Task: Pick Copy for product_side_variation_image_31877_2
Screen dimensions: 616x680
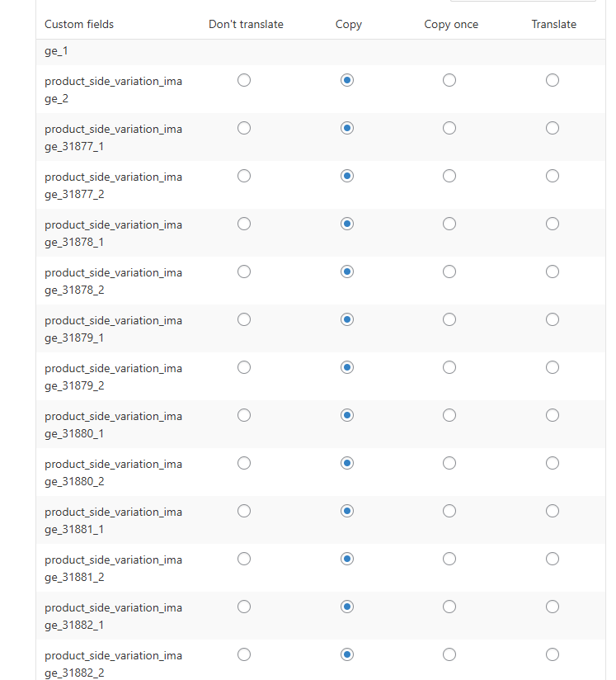Action: [x=347, y=176]
